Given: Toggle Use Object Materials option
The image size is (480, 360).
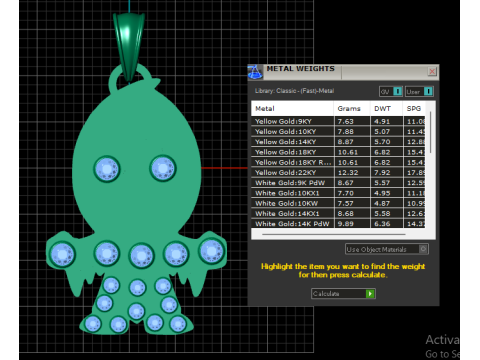Looking at the screenshot, I should 387,249.
